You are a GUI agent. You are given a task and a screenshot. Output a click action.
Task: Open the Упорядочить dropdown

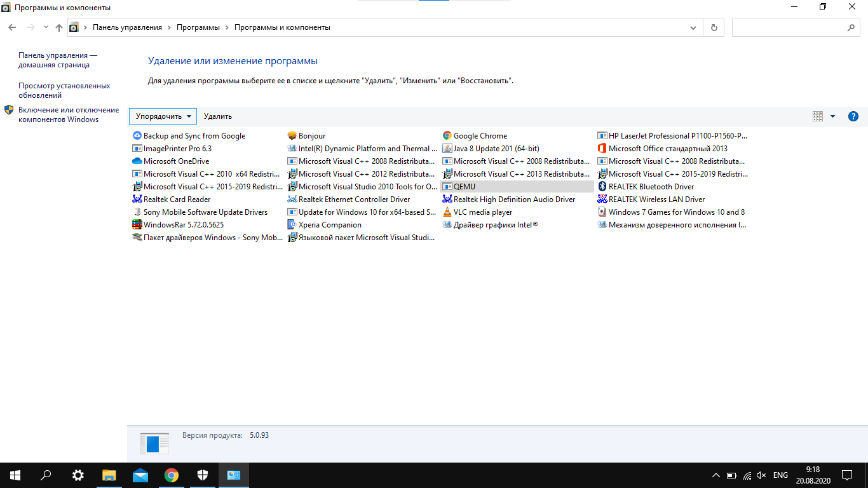click(163, 116)
